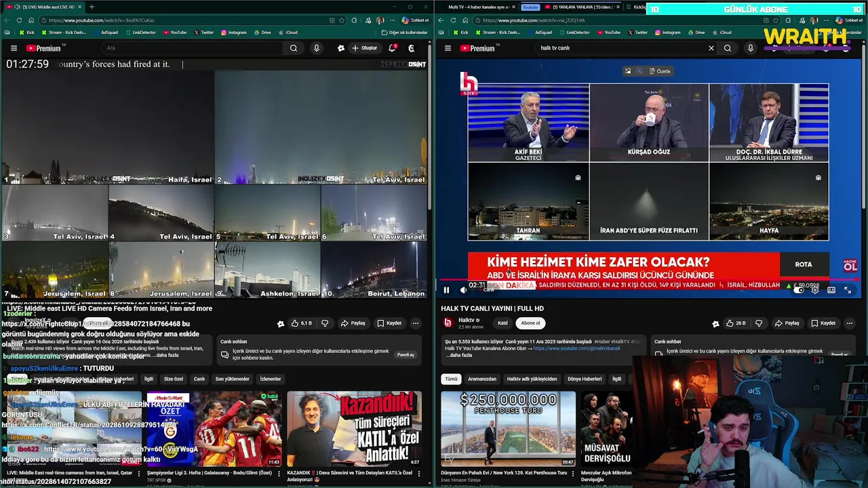Click the search magnifier in left YouTube window

click(x=293, y=48)
